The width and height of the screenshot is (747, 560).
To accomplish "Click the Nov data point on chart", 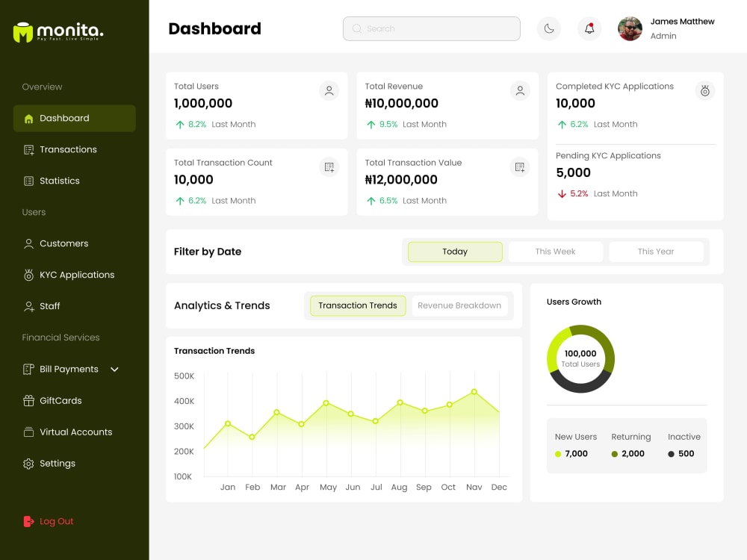I will (474, 392).
